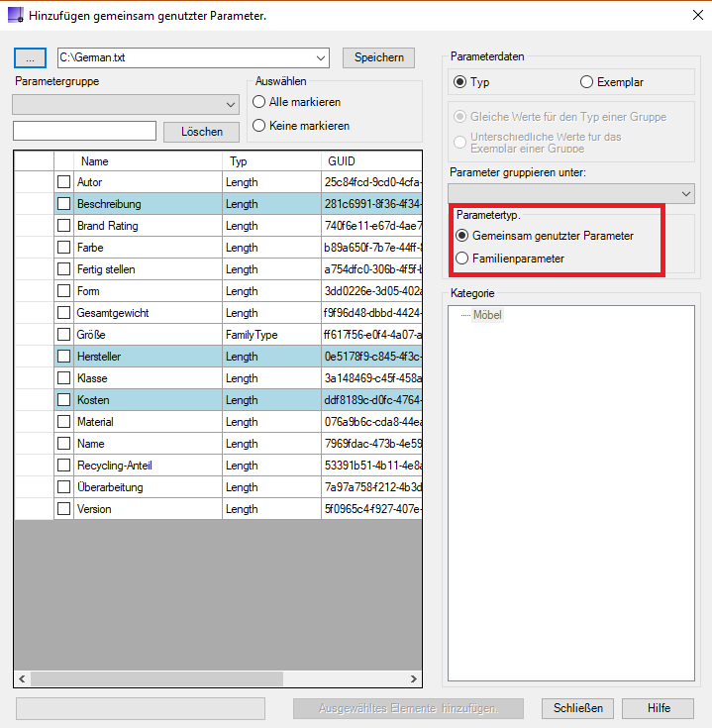Check the Autor parameter checkbox
This screenshot has width=712, height=728.
(64, 182)
